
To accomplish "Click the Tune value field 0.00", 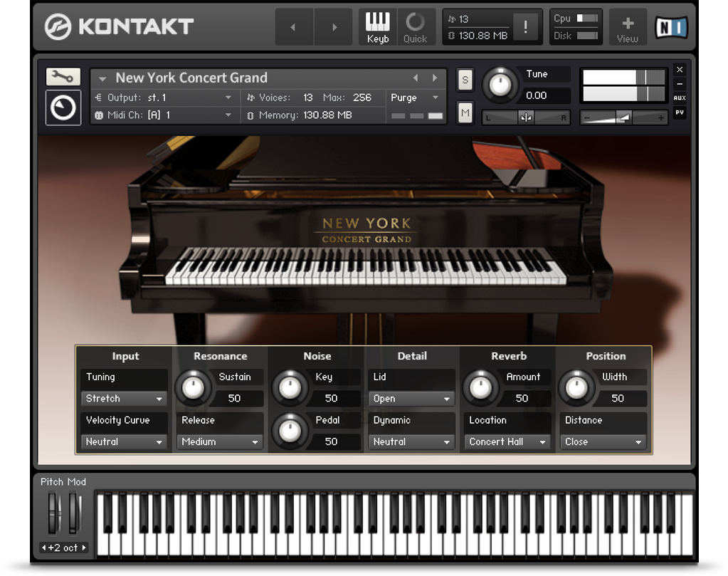I will pos(545,95).
